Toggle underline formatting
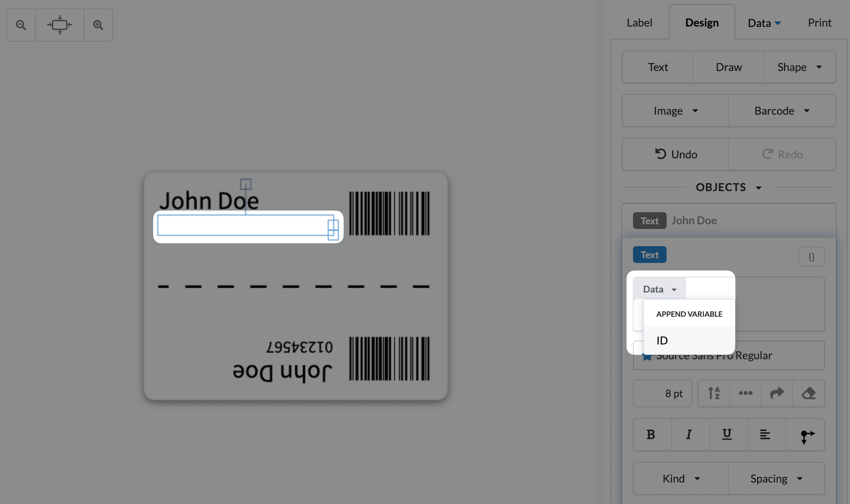The height and width of the screenshot is (504, 850). pyautogui.click(x=727, y=435)
